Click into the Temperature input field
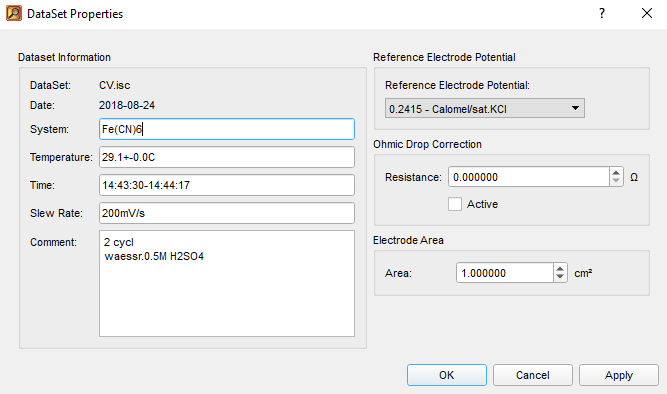667x394 pixels. click(227, 157)
